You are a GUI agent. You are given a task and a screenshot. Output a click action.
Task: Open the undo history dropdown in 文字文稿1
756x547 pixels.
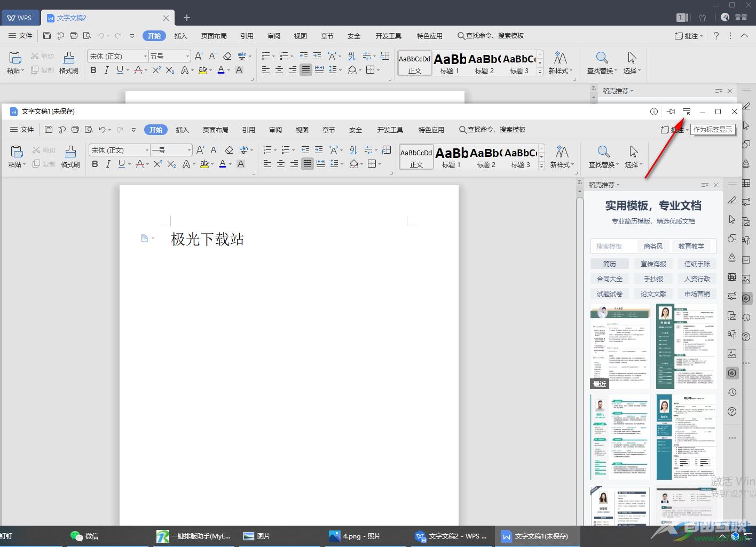tap(111, 130)
